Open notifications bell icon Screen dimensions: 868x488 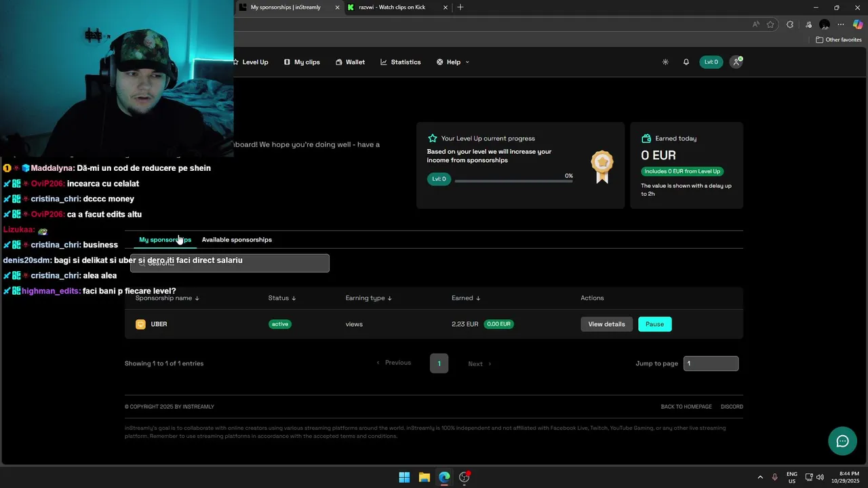point(686,62)
